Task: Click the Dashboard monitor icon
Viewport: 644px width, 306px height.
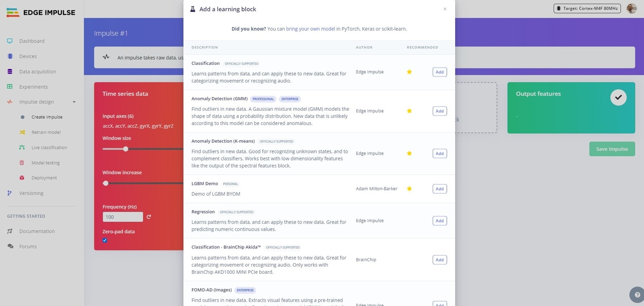Action: (10, 41)
